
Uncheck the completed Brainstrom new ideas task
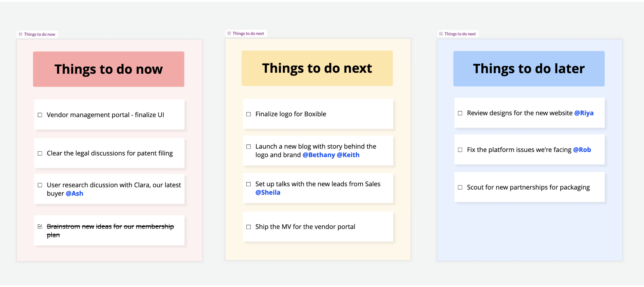click(x=40, y=226)
